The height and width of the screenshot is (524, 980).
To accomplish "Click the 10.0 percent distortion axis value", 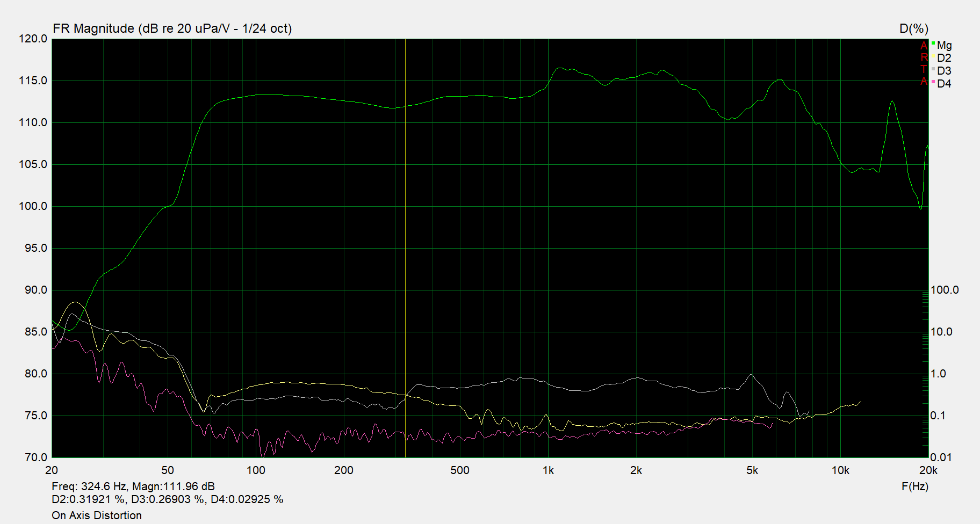I will (941, 332).
